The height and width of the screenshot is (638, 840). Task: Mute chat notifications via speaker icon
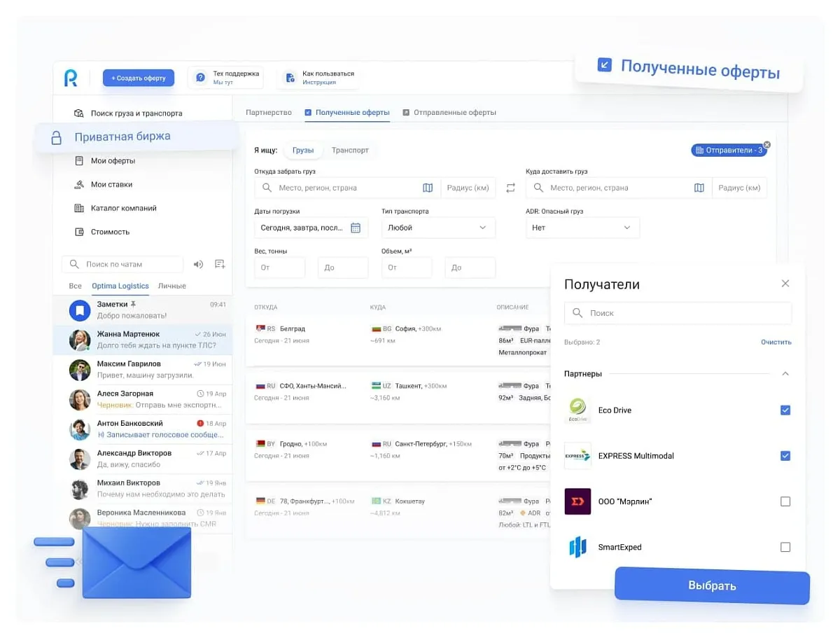pyautogui.click(x=198, y=264)
